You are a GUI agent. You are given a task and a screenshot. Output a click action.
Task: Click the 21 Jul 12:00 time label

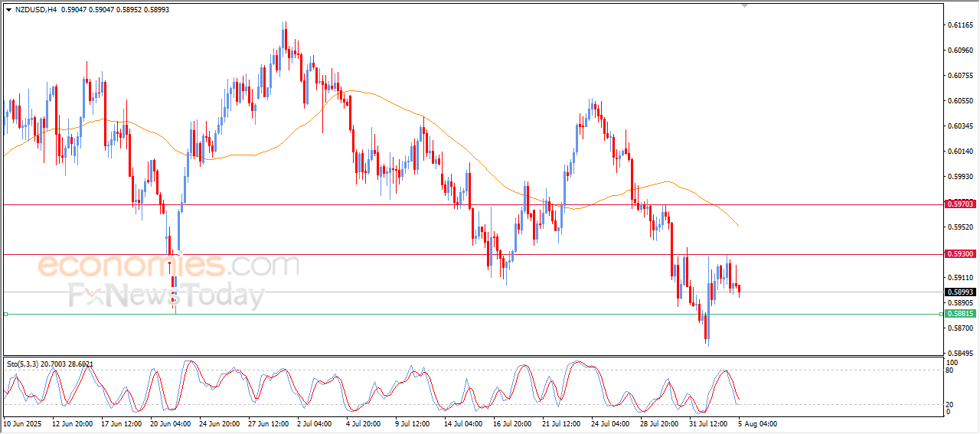click(561, 423)
